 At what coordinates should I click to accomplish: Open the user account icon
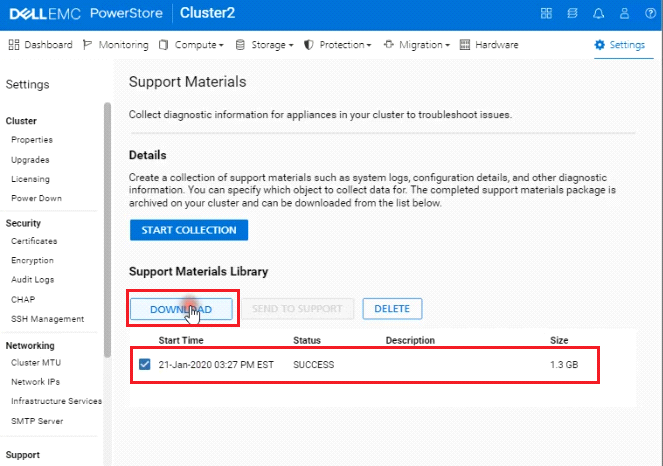[x=624, y=13]
